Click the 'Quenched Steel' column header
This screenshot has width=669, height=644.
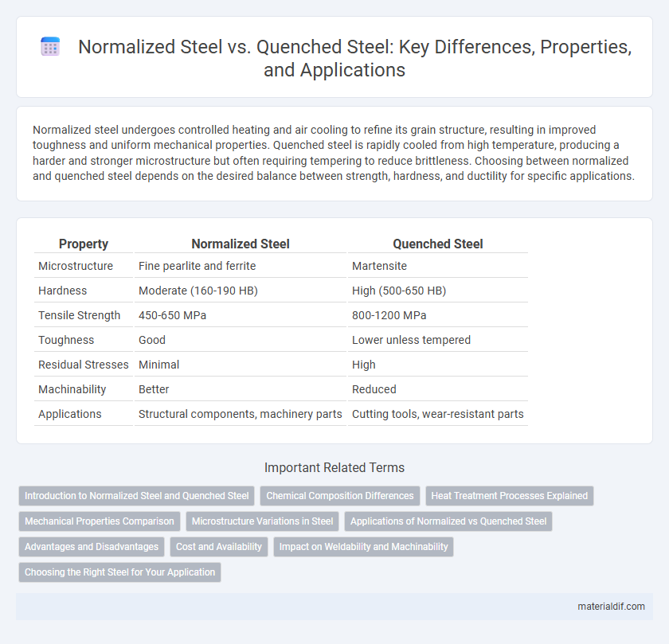point(438,244)
